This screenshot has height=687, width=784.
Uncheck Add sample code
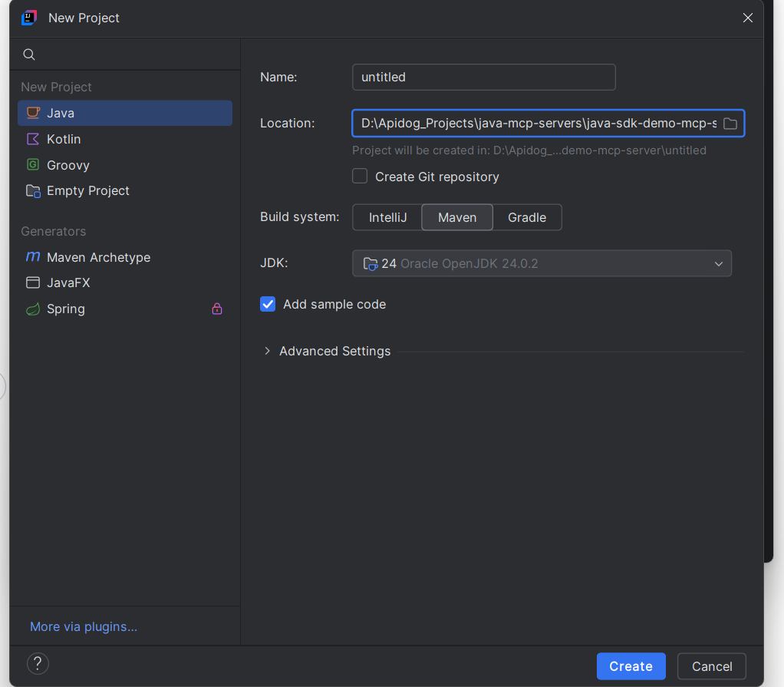[268, 304]
